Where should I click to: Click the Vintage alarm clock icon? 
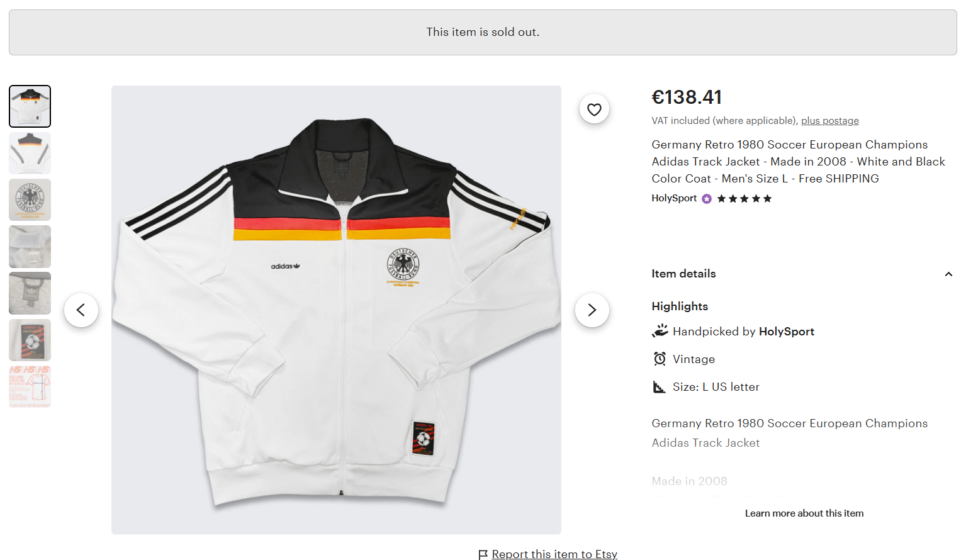coord(659,358)
